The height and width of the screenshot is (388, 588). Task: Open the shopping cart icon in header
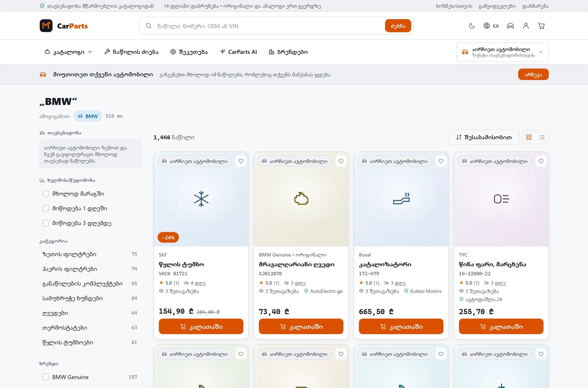click(x=541, y=26)
